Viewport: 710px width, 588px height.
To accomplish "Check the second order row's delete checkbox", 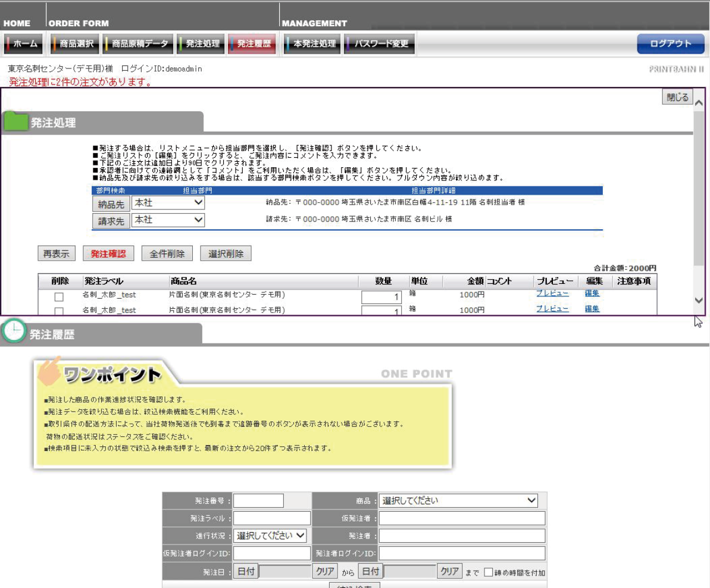I will [59, 311].
